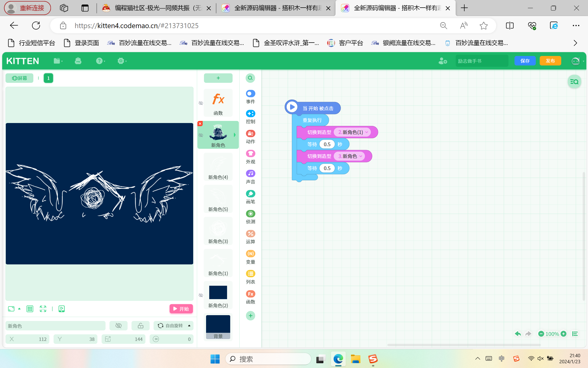The width and height of the screenshot is (588, 368).
Task: Open the 变量 (Variables) block category
Action: point(250,257)
